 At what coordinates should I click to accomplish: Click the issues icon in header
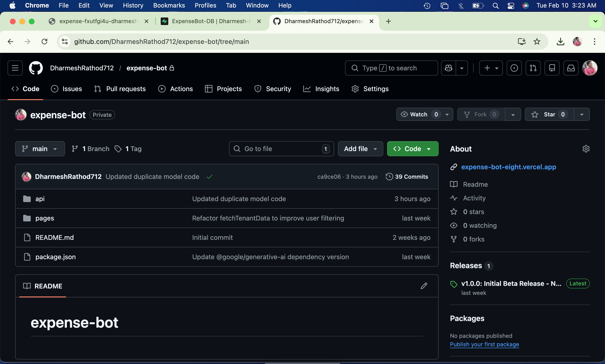click(514, 68)
